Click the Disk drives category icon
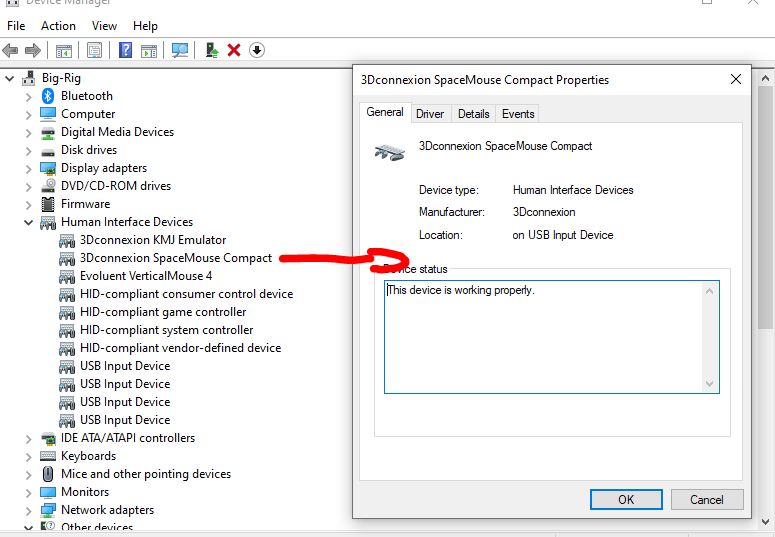 48,151
